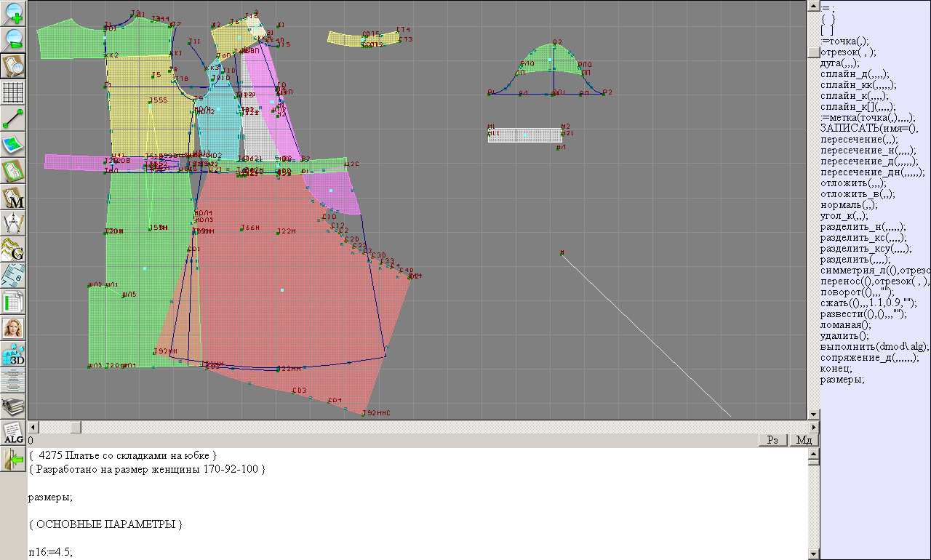931x560 pixels.
Task: Click the code line 'п16:=4.5;'
Action: point(51,552)
